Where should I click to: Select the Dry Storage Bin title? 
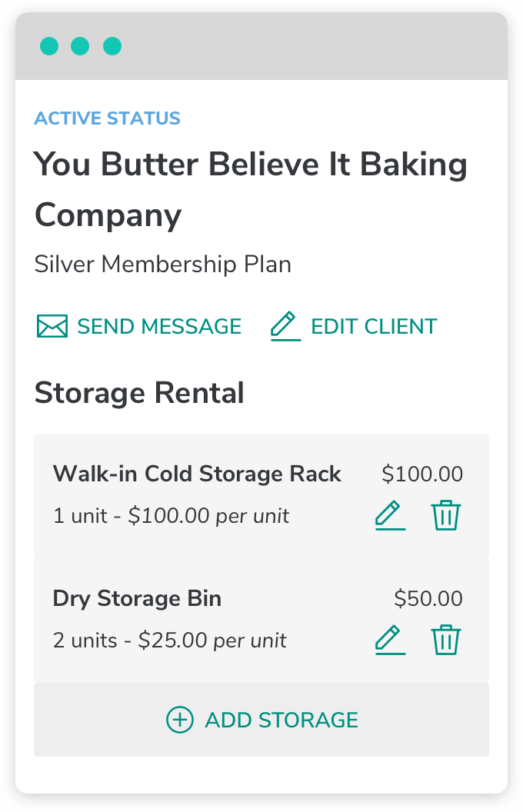click(x=137, y=599)
